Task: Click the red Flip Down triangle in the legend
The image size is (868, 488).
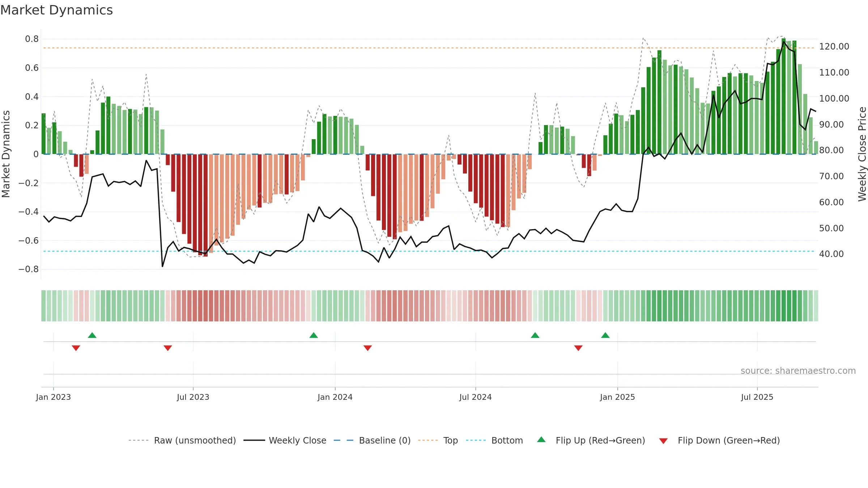Action: [x=663, y=441]
